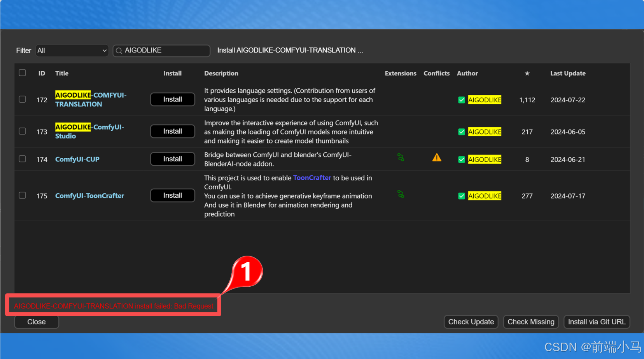Click AIGODLIKE author in row 173
Image resolution: width=644 pixels, height=359 pixels.
coord(485,132)
